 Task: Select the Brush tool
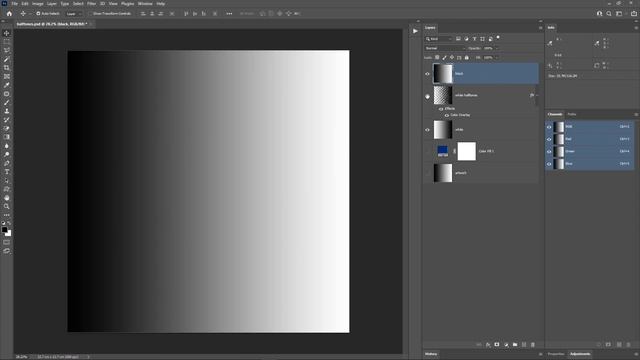[7, 102]
